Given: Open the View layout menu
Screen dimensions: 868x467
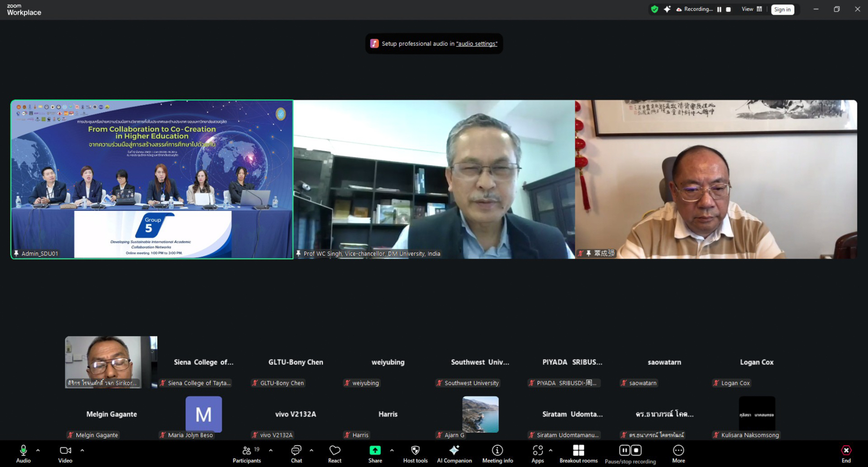Looking at the screenshot, I should pyautogui.click(x=751, y=9).
